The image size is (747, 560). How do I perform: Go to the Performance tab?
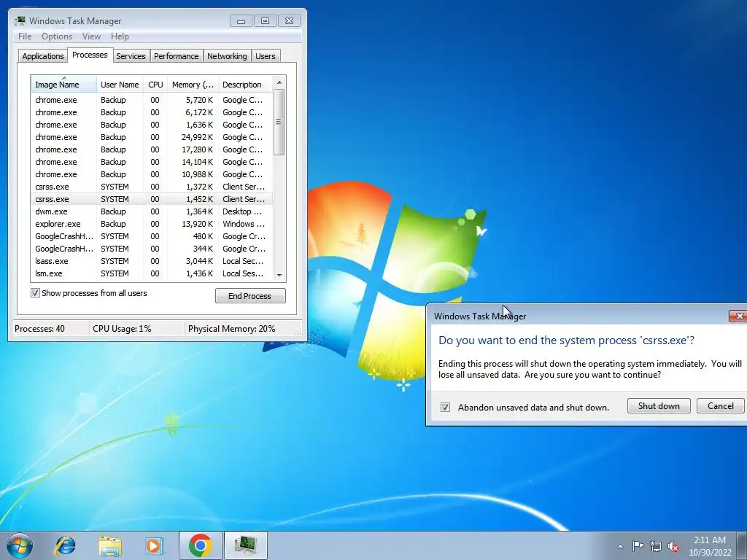click(x=176, y=55)
